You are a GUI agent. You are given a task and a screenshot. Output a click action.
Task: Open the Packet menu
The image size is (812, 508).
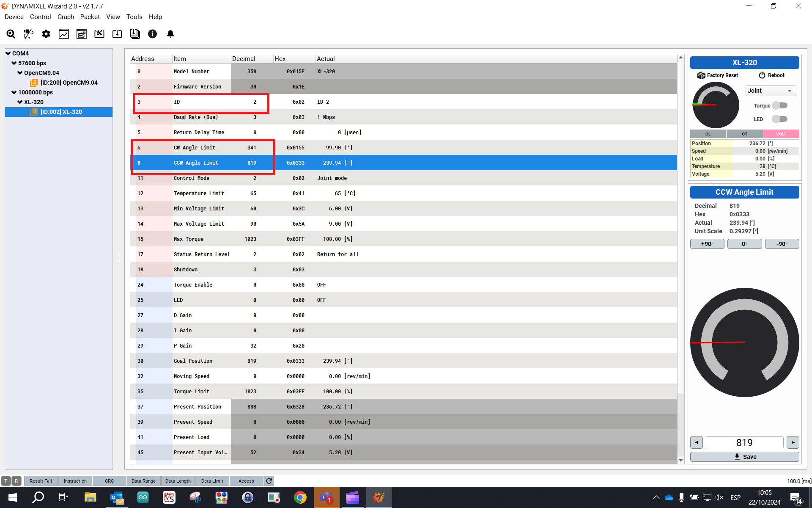90,17
